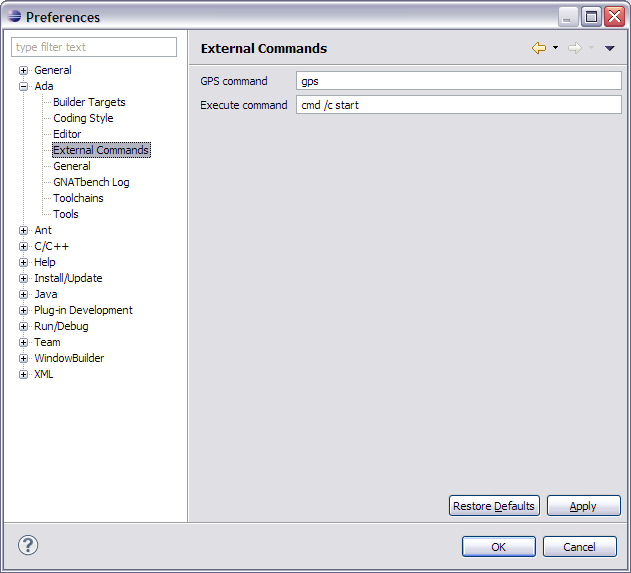This screenshot has width=631, height=573.
Task: Expand the C/C++ tree node
Action: (23, 246)
